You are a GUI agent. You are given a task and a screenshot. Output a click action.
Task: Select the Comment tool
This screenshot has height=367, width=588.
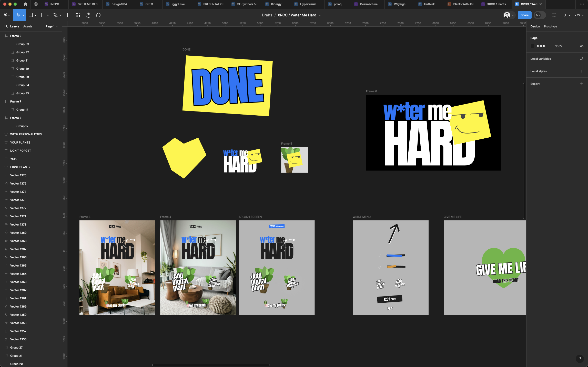(x=98, y=15)
